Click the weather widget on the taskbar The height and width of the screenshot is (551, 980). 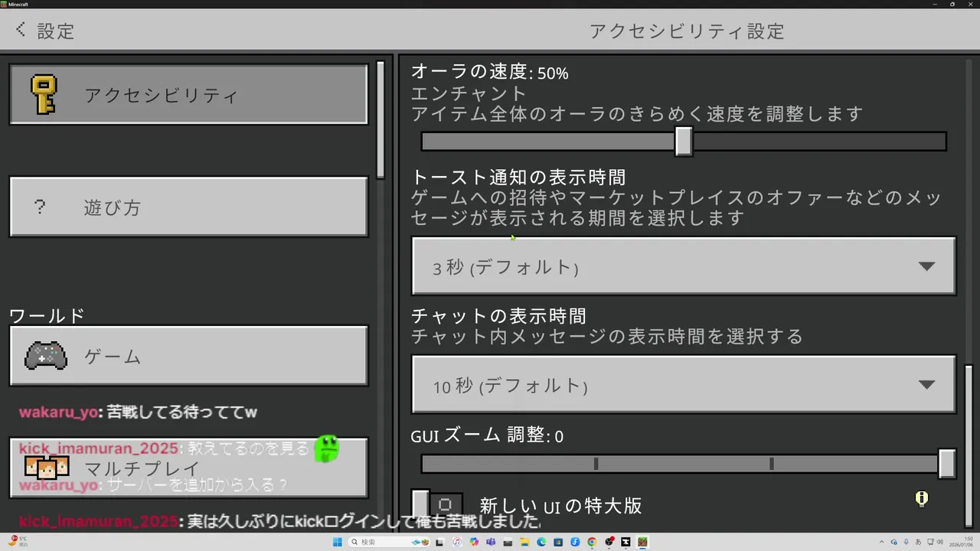18,542
